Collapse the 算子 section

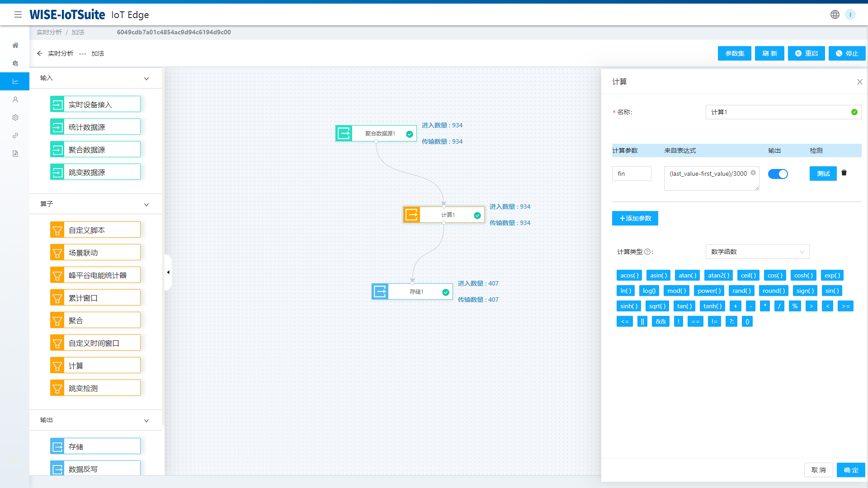click(146, 205)
